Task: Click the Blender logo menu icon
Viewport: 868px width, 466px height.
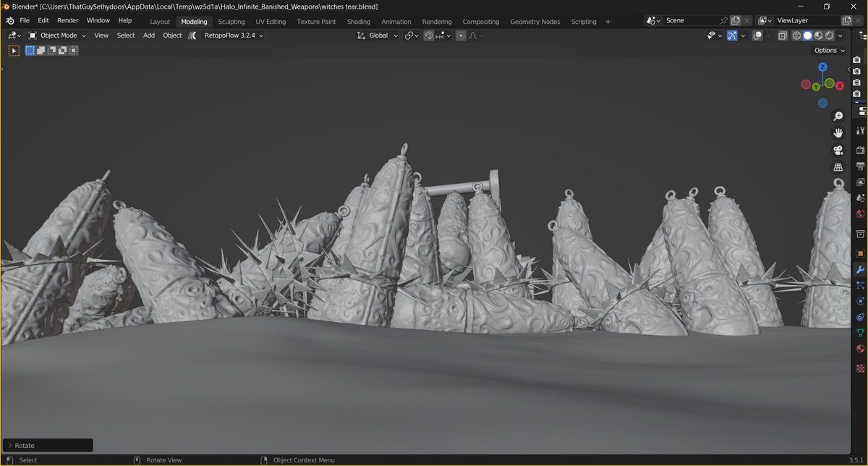Action: click(9, 21)
